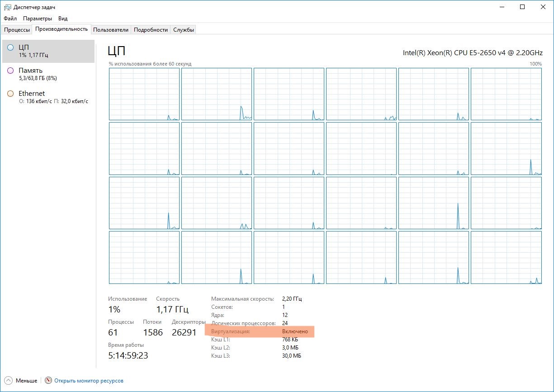The image size is (554, 392).
Task: Click the Task Manager icon in title bar
Action: pos(7,7)
